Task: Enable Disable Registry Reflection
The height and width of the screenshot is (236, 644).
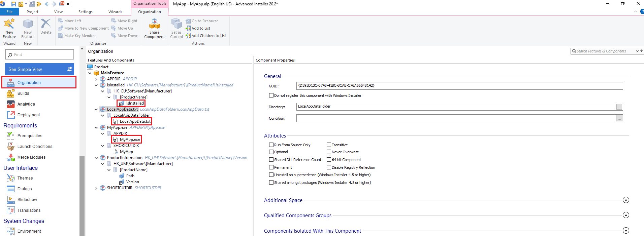Action: pyautogui.click(x=329, y=167)
